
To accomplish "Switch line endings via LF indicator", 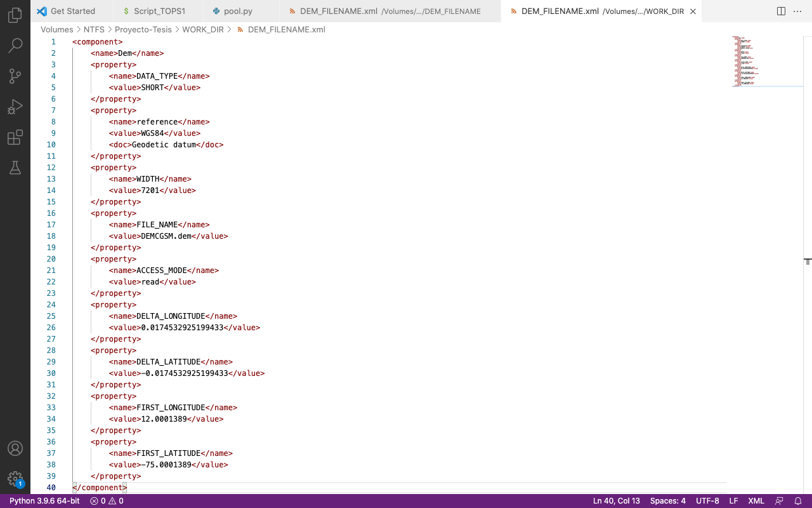I will tap(733, 500).
